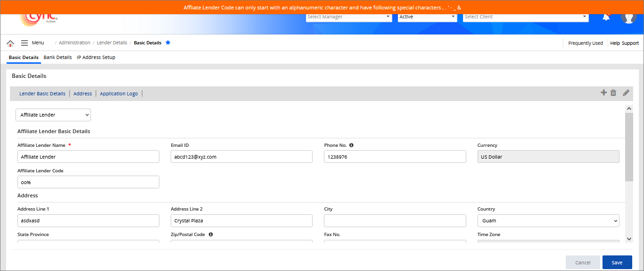Expand the Select Manager dropdown
The image size is (644, 271).
pyautogui.click(x=349, y=17)
